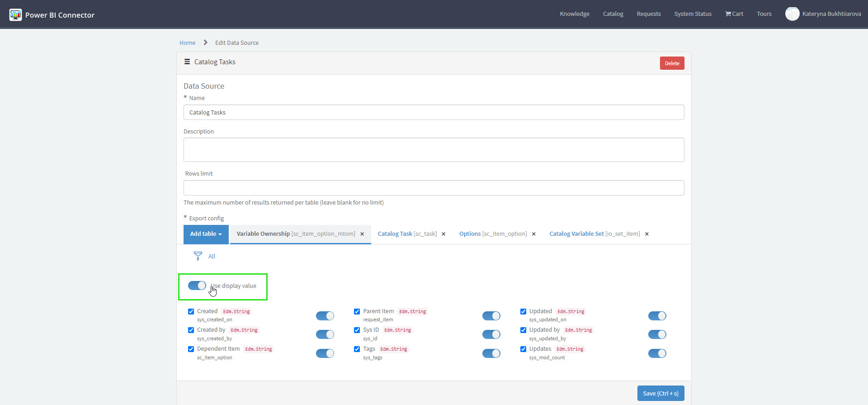Disable the toggle for Updated by field
Viewport: 868px width, 405px height.
[657, 334]
